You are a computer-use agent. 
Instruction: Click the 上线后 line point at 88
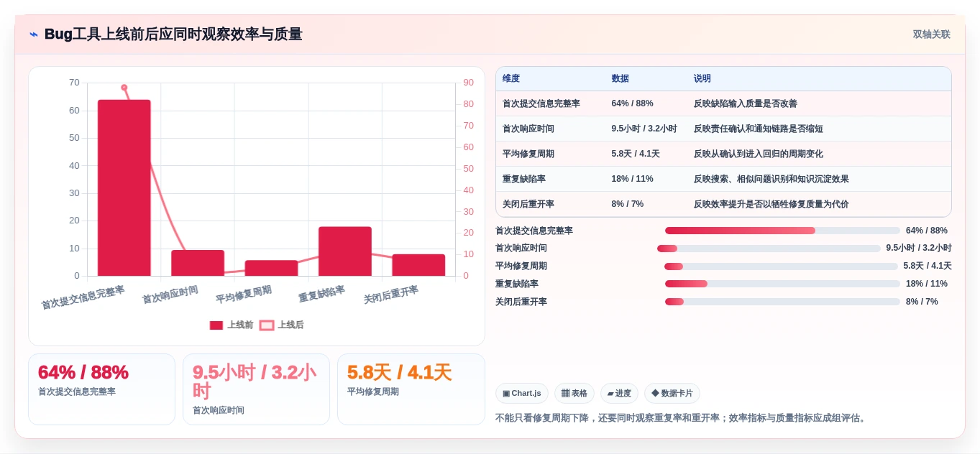(124, 88)
